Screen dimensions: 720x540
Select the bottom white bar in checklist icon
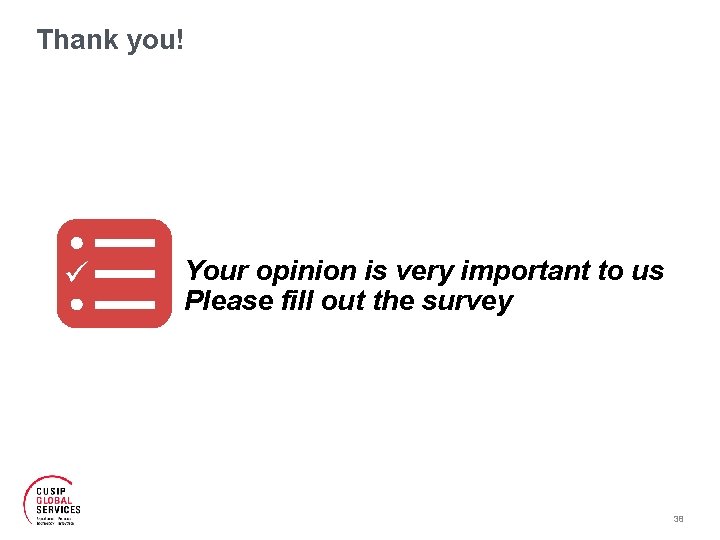point(125,305)
